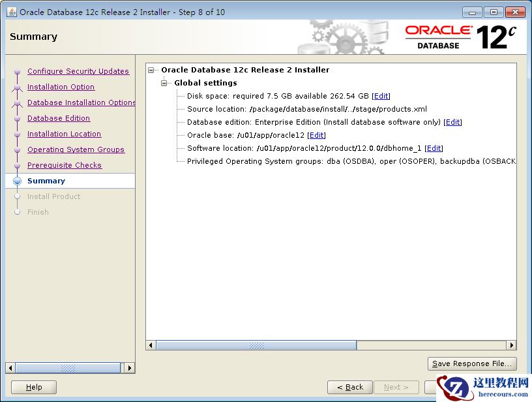
Task: Edit the disk space setting
Action: coord(381,96)
